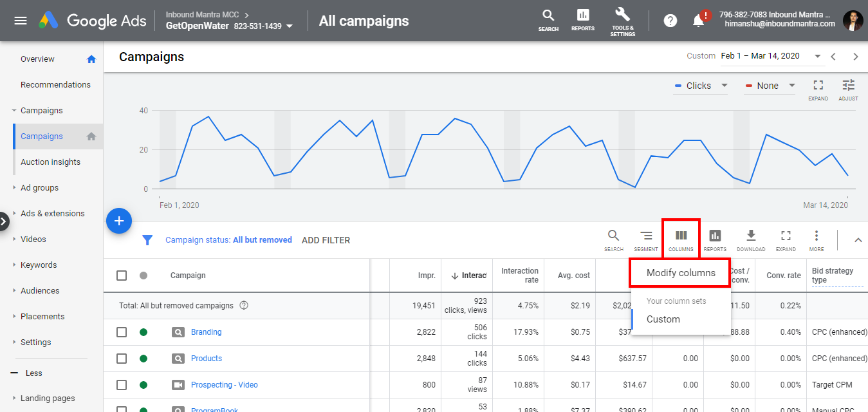
Task: Click ADD FILTER button
Action: (x=326, y=240)
